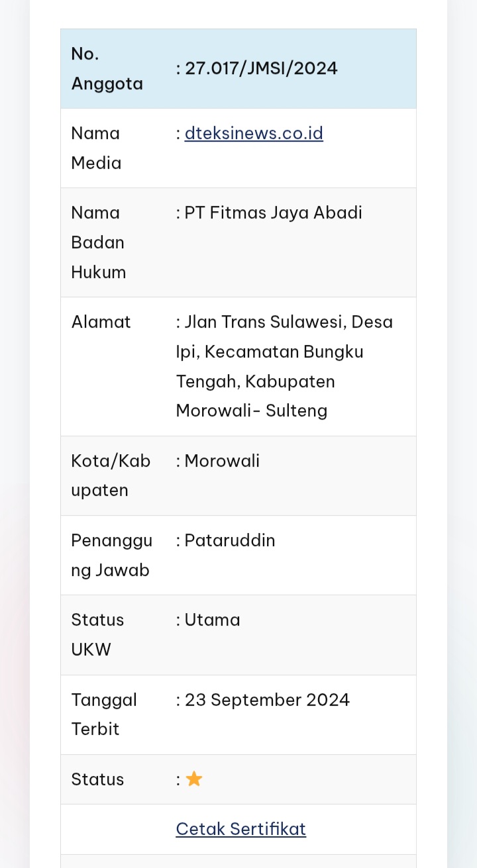Select member number 27.017/JMSI/2024
The image size is (477, 868).
pyautogui.click(x=261, y=69)
